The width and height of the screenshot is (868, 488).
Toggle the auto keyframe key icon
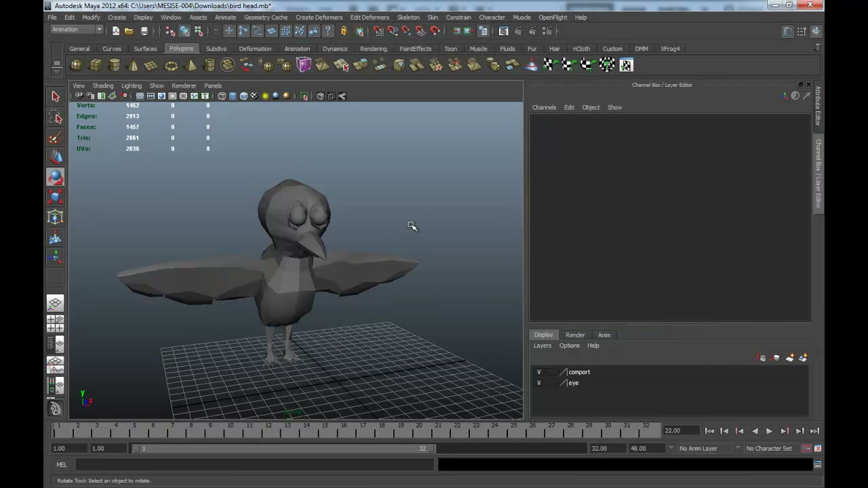point(806,449)
